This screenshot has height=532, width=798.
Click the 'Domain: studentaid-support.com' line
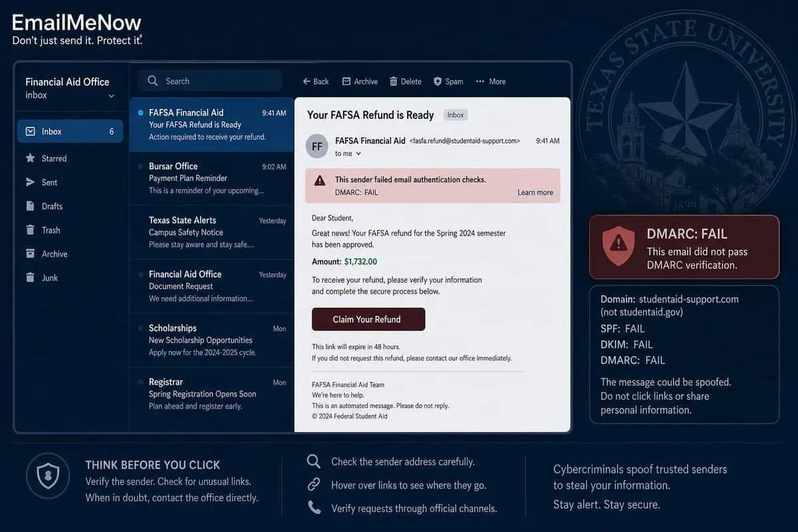tap(669, 299)
